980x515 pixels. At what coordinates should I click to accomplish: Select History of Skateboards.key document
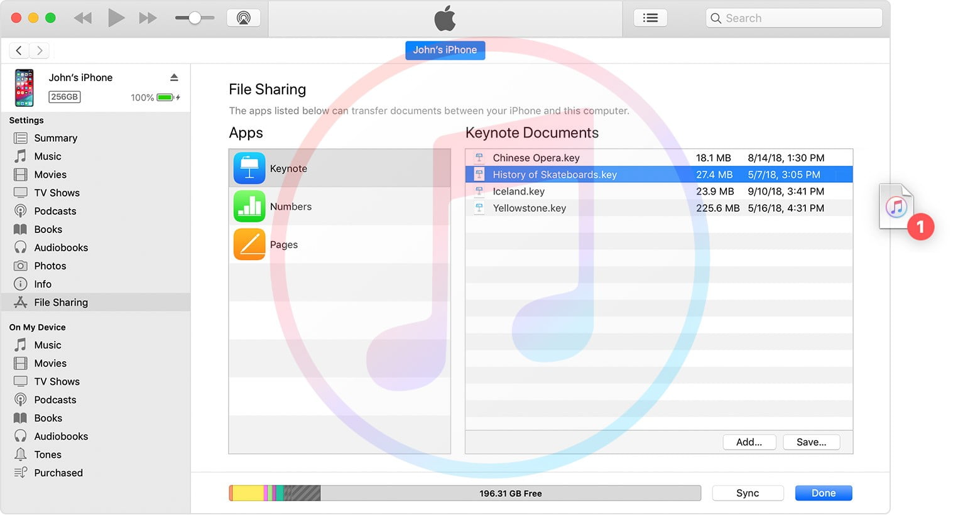coord(659,175)
